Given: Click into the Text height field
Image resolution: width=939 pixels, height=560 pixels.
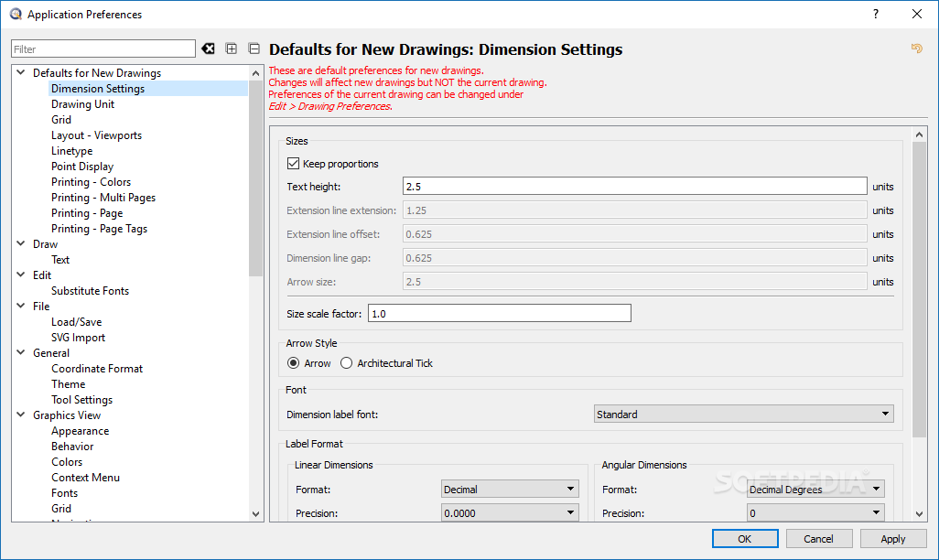Looking at the screenshot, I should [x=635, y=187].
